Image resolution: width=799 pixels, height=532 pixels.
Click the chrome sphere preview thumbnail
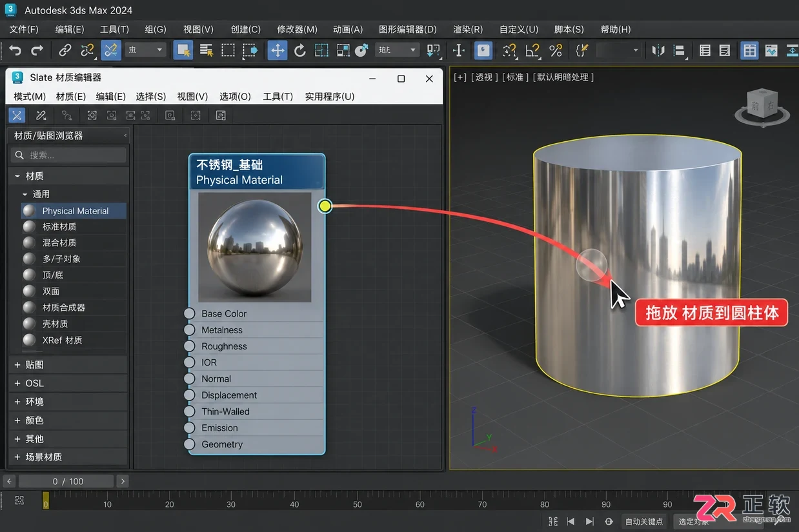click(x=255, y=247)
